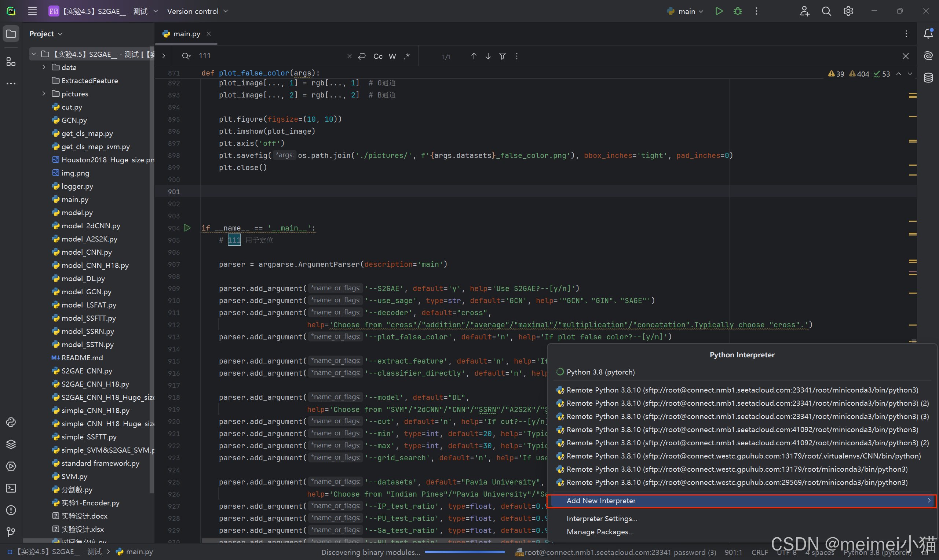Click Manage Packages option
The image size is (939, 560).
click(x=600, y=532)
